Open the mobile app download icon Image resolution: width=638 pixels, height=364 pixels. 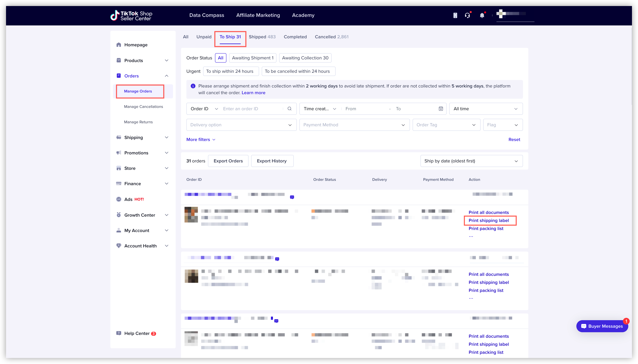click(455, 16)
